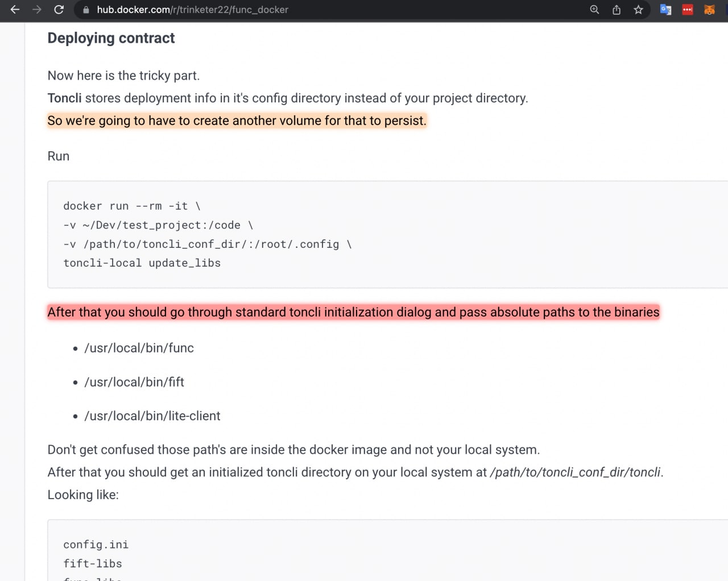Click 'config.ini' in the code block
This screenshot has width=728, height=581.
96,545
